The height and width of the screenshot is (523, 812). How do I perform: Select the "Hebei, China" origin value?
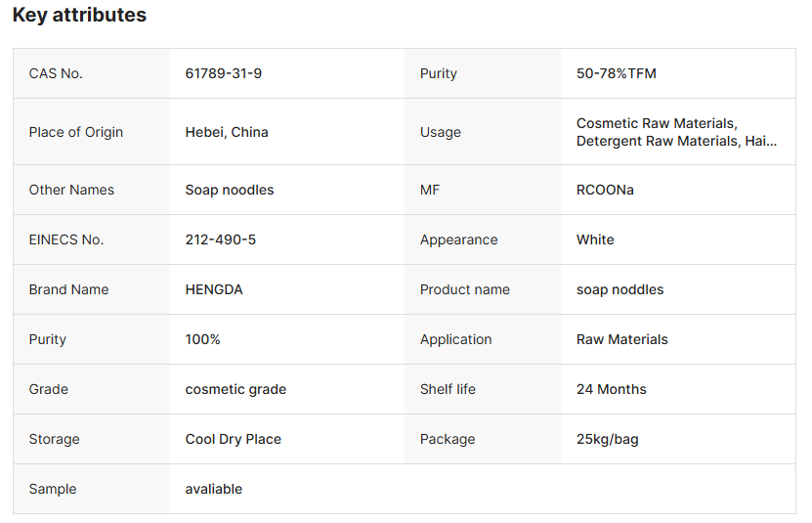point(227,132)
